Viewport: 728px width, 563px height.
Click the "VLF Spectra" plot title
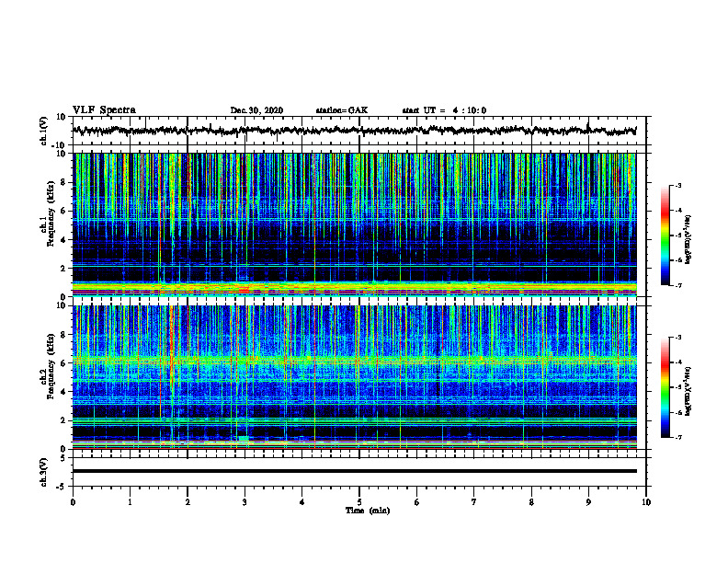104,110
